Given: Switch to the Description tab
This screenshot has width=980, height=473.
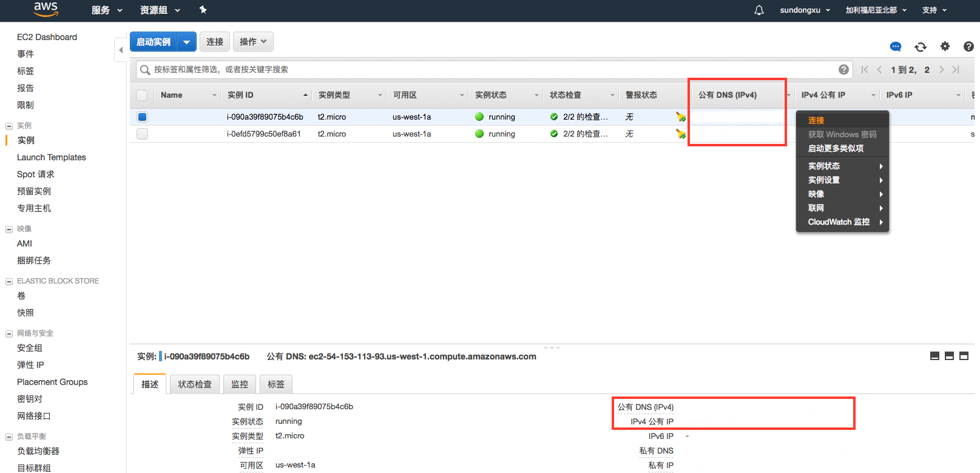Looking at the screenshot, I should point(150,384).
